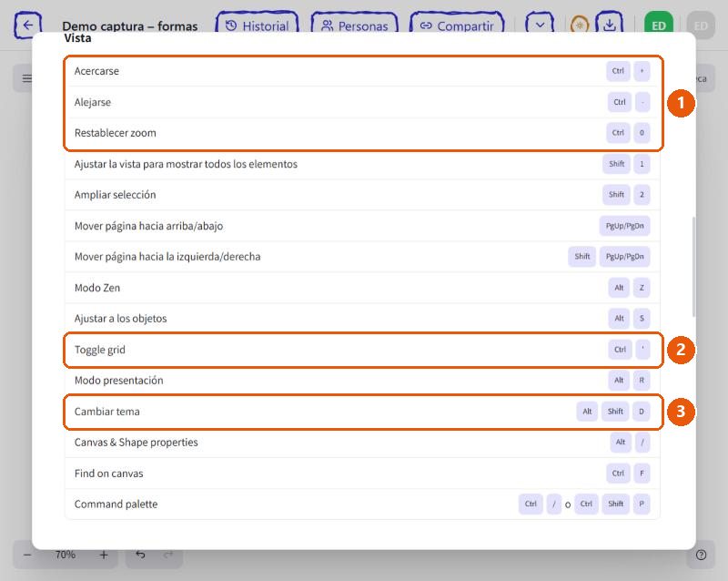Click the "Modo presentación" row
The height and width of the screenshot is (581, 728).
click(362, 381)
